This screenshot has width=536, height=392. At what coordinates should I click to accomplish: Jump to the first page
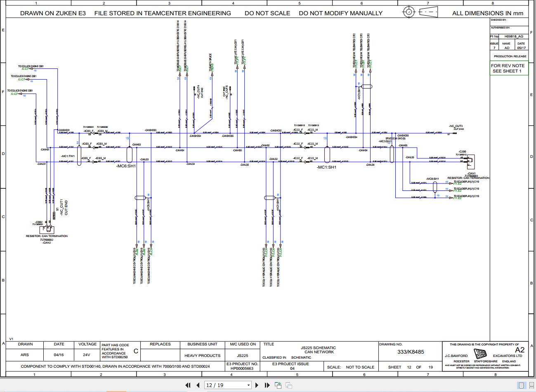point(188,385)
